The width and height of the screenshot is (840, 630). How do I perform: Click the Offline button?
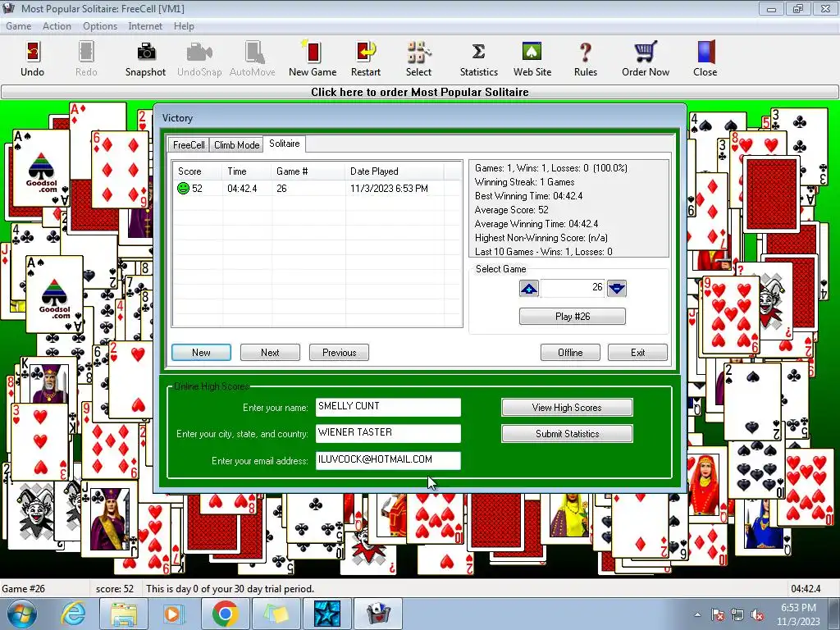point(570,353)
